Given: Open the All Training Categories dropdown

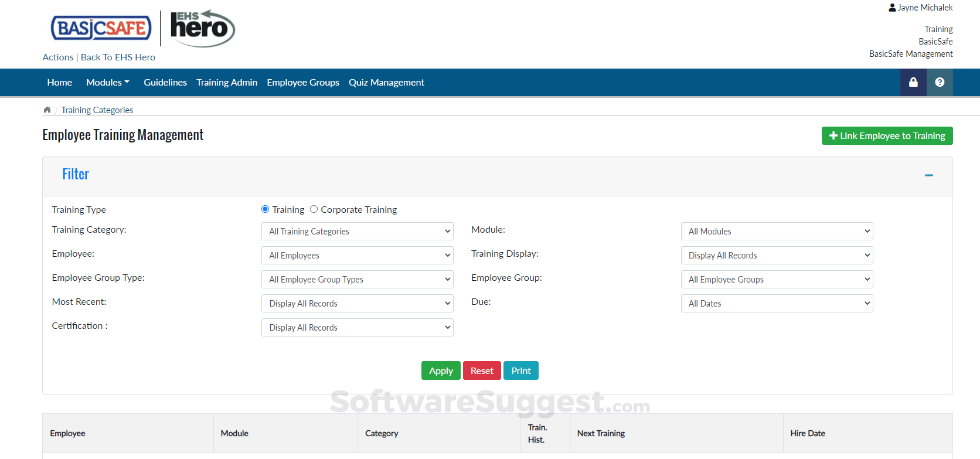Looking at the screenshot, I should pos(358,232).
